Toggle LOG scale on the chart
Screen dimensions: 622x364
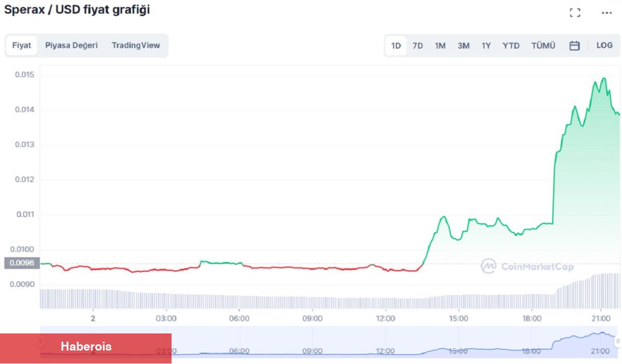point(604,45)
